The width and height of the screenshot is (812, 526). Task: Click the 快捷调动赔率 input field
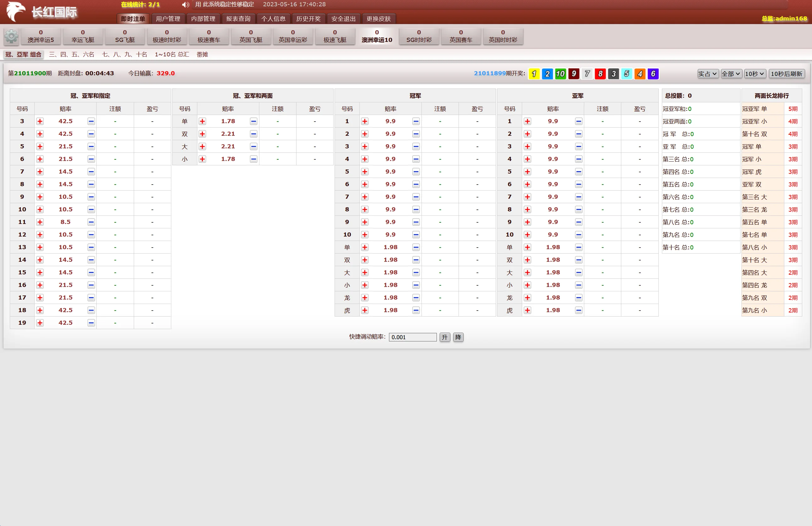pyautogui.click(x=413, y=337)
